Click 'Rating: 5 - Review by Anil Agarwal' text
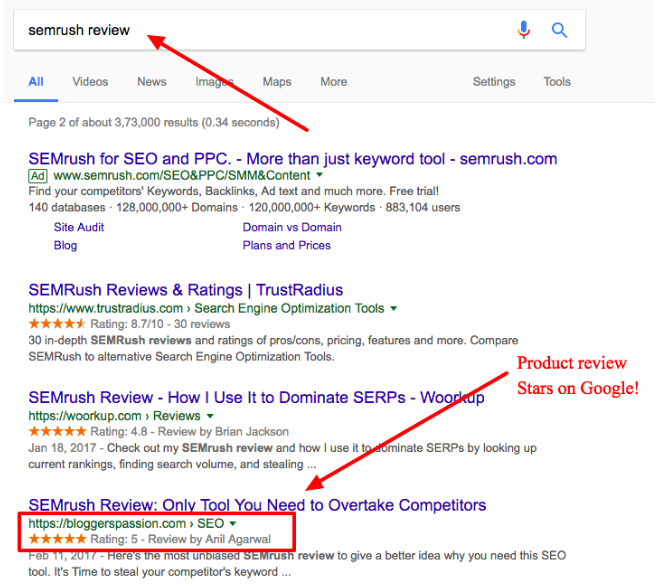The width and height of the screenshot is (660, 586). coord(181,539)
